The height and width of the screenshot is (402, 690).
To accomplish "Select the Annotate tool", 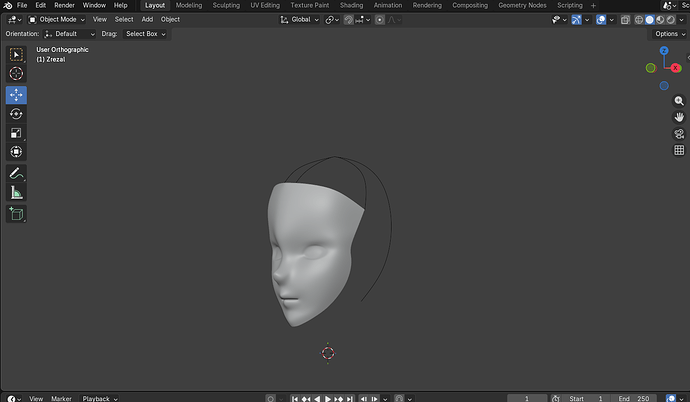I will pos(16,173).
